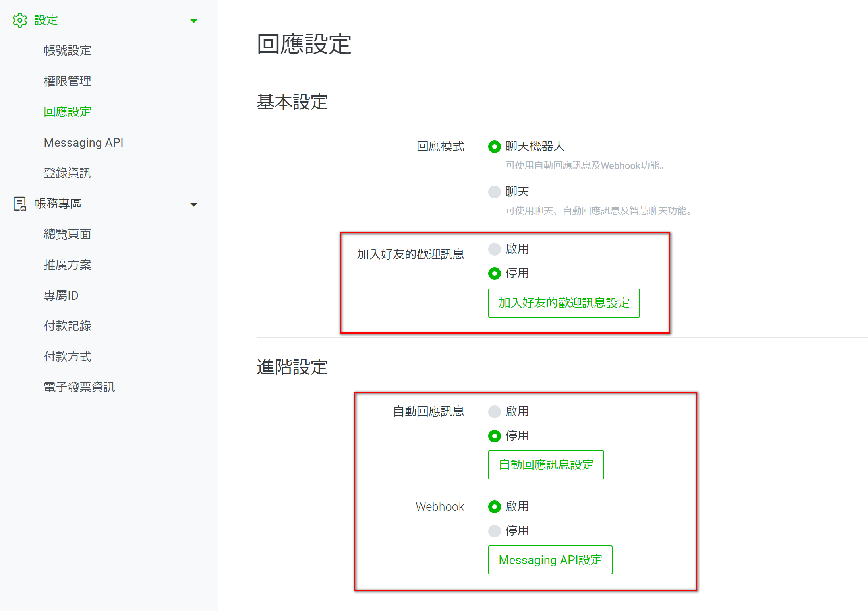
Task: Collapse the 設定 sidebar section
Action: tap(194, 20)
